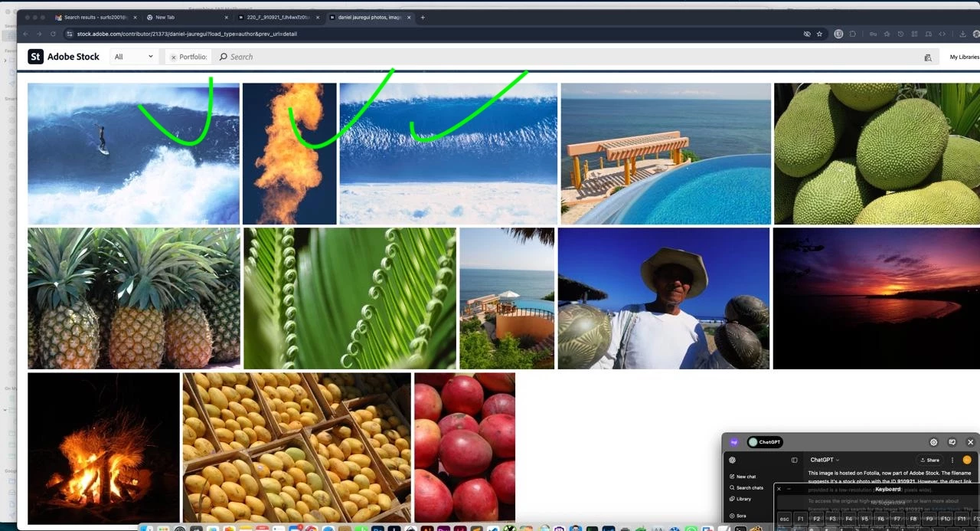Close the on-screen Keyboard panel
The width and height of the screenshot is (980, 531).
[x=779, y=488]
